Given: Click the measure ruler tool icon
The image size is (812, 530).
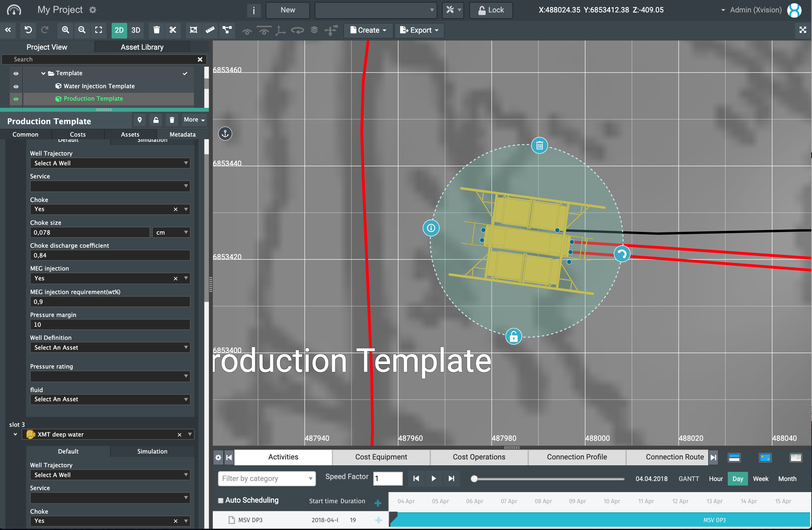Looking at the screenshot, I should pyautogui.click(x=210, y=30).
